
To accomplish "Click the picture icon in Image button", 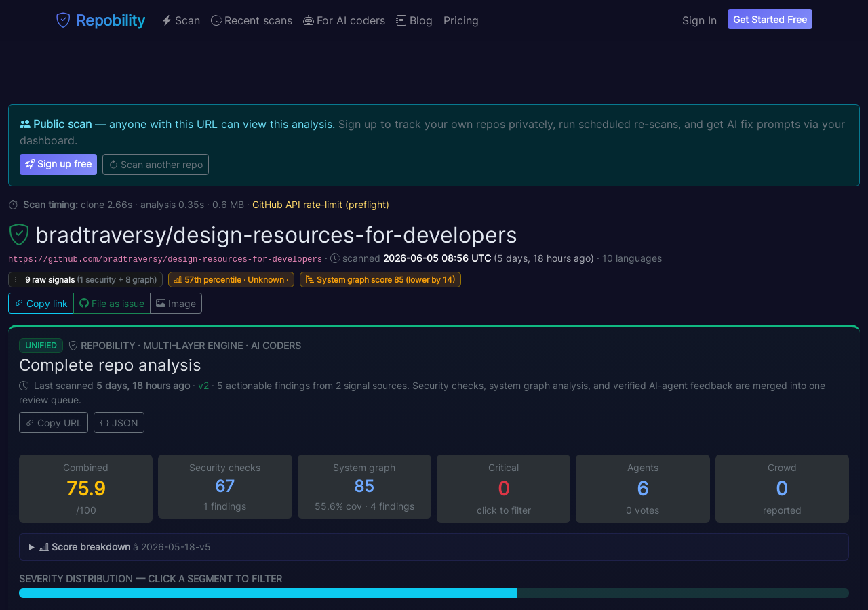I will point(161,303).
